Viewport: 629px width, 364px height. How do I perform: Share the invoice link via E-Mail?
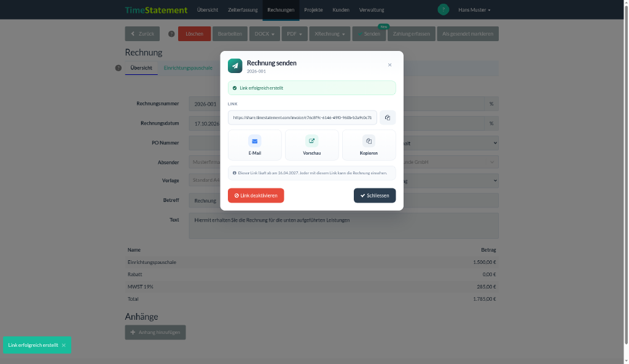pyautogui.click(x=255, y=145)
